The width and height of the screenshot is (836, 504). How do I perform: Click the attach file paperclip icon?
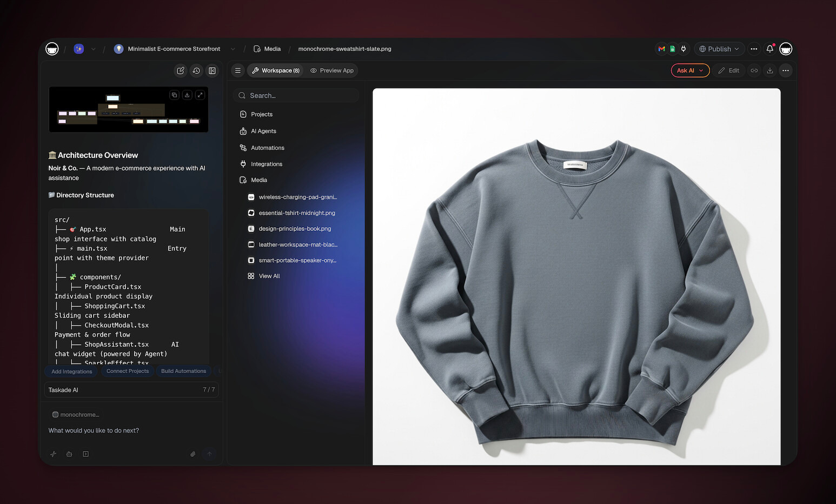coord(193,454)
